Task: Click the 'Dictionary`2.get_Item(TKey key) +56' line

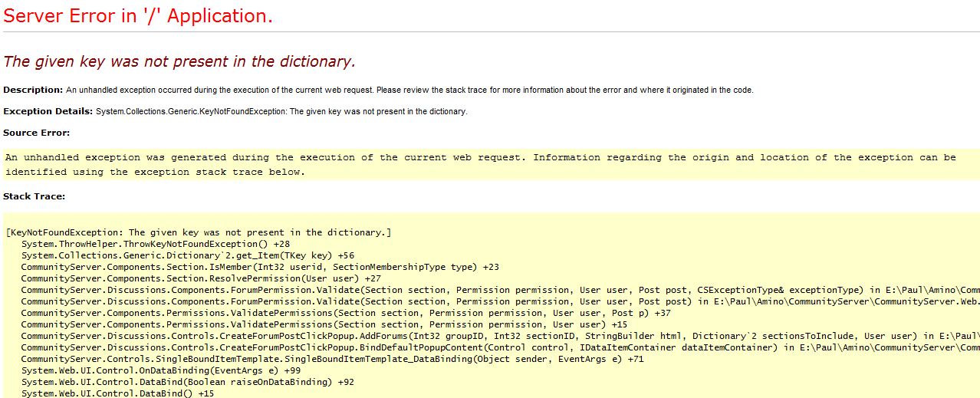Action: [x=188, y=255]
